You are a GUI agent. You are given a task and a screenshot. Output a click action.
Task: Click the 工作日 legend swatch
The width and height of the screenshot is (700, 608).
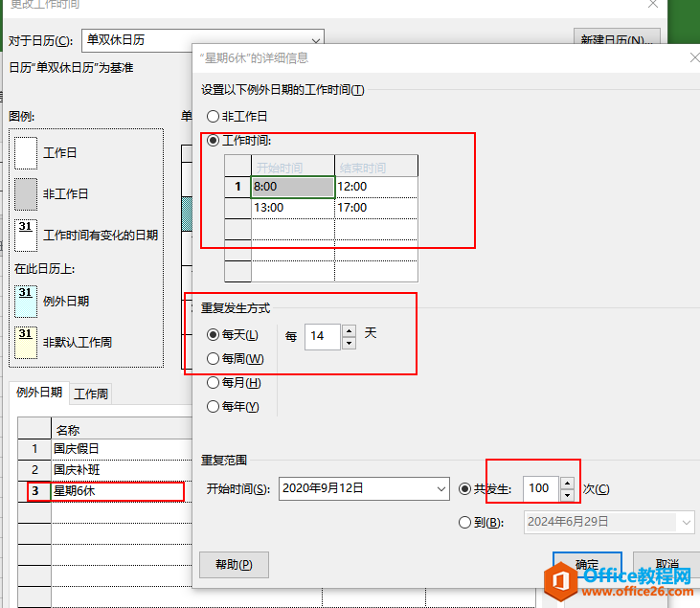tap(26, 153)
